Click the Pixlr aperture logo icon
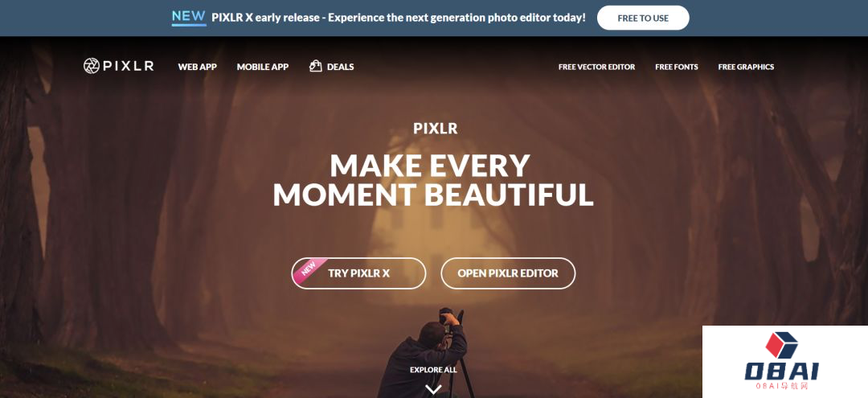The height and width of the screenshot is (398, 868). tap(92, 66)
